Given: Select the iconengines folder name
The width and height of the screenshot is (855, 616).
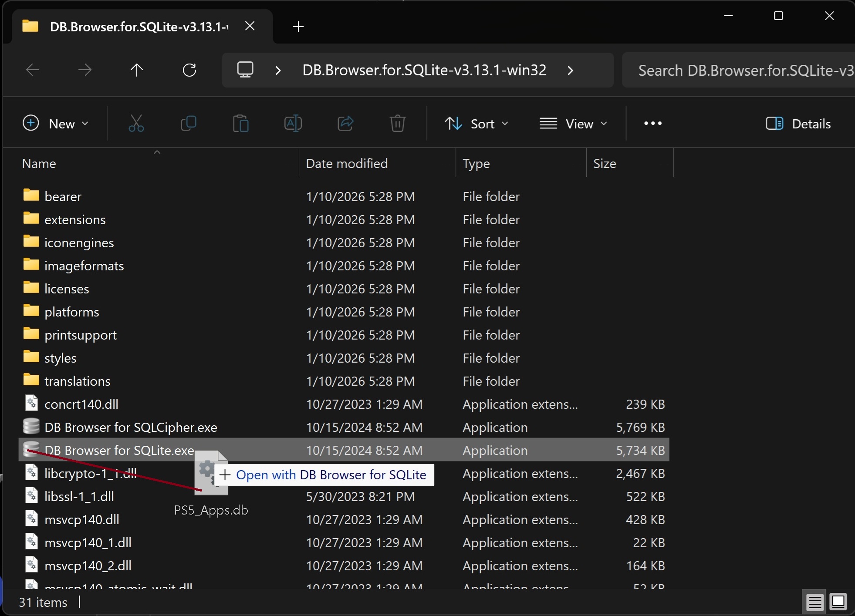Looking at the screenshot, I should pyautogui.click(x=79, y=243).
